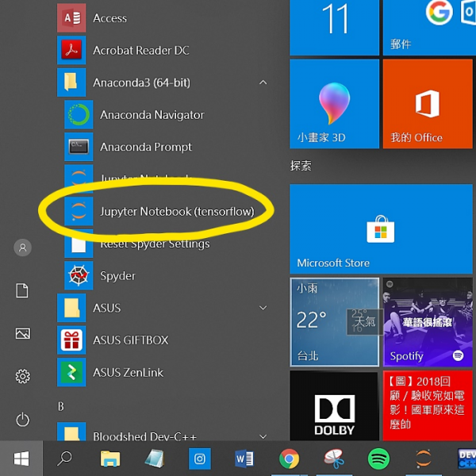Click the Dolby tile
This screenshot has width=476, height=476.
pyautogui.click(x=333, y=414)
